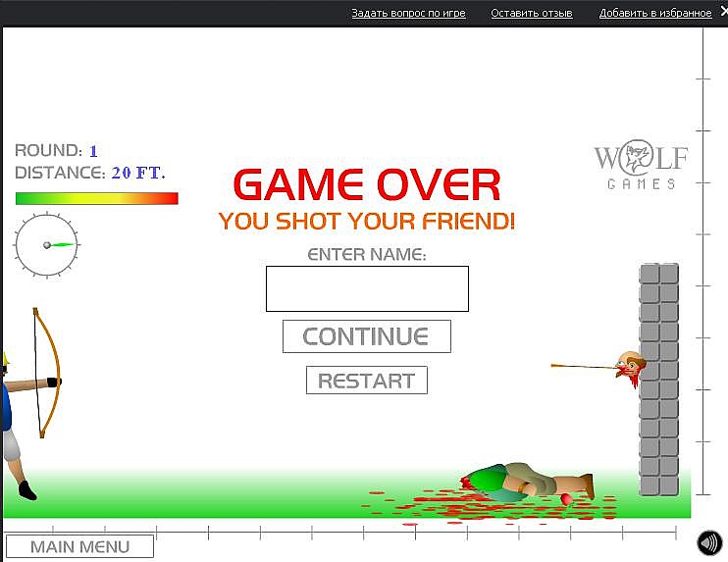
Task: Click the DISTANCE: 20 FT. label
Action: 90,173
